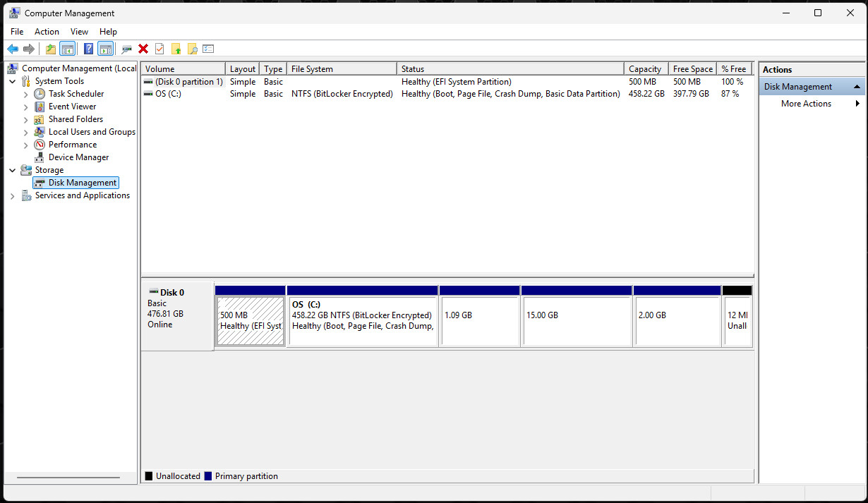
Task: Sort by the Capacity column header
Action: (x=646, y=69)
